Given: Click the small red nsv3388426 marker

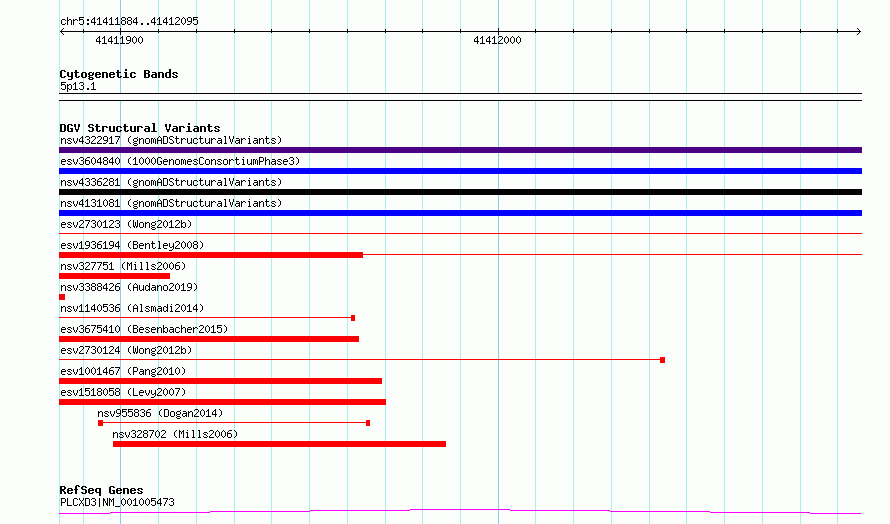Looking at the screenshot, I should [62, 297].
